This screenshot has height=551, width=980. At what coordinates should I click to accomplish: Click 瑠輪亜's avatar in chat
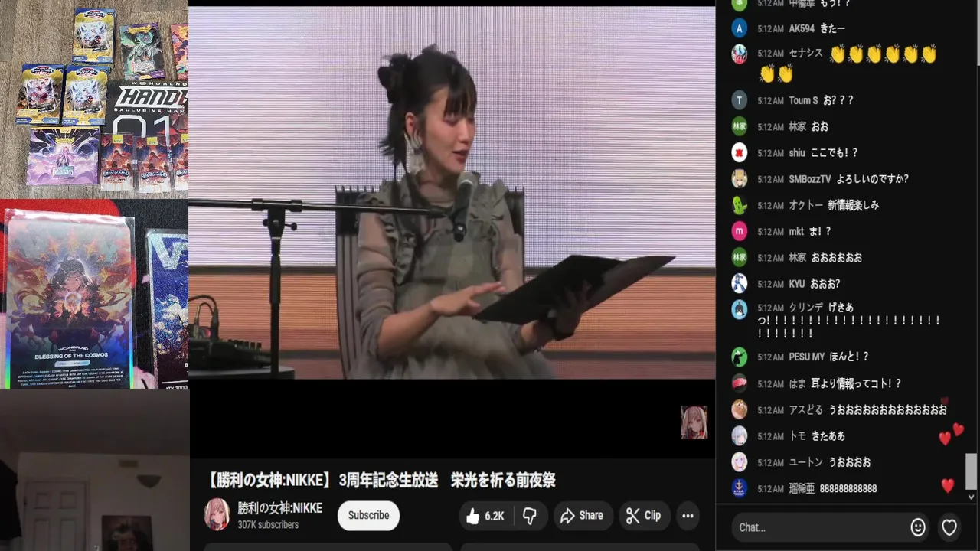coord(739,488)
